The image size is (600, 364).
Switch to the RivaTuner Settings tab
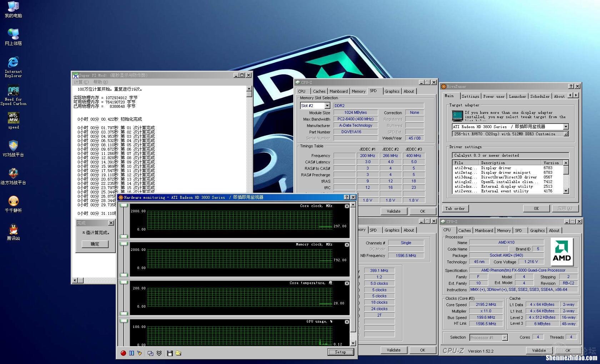pyautogui.click(x=470, y=96)
